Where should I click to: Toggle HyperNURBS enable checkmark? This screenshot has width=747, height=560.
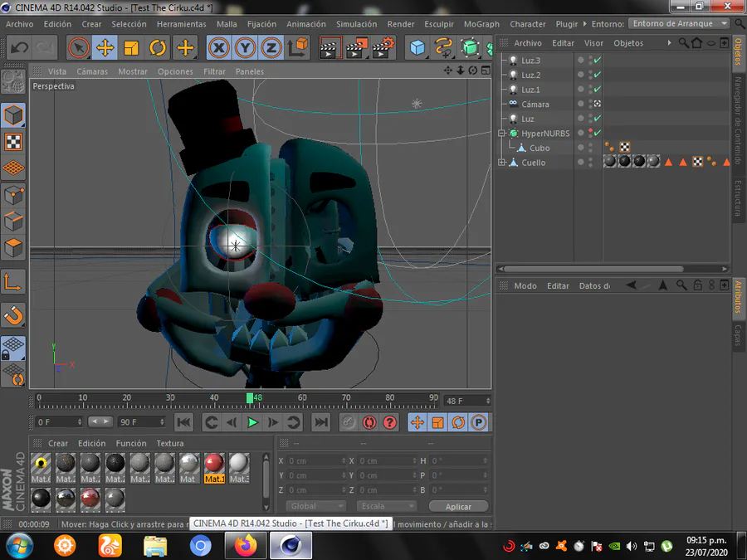pyautogui.click(x=597, y=133)
